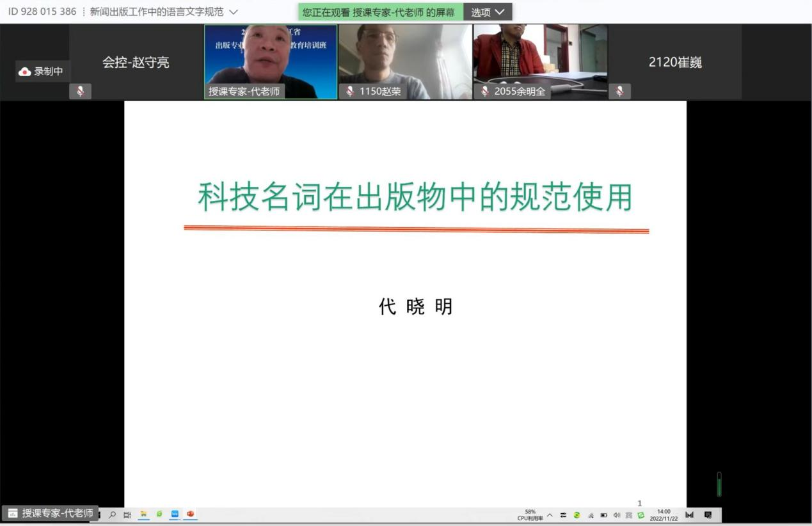812x526 pixels.
Task: Open the notification center icon in taskbar
Action: [x=708, y=515]
